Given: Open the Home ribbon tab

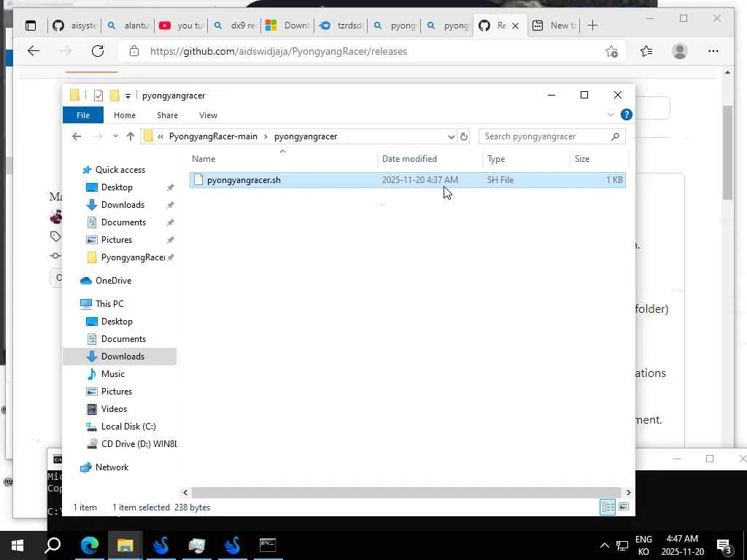Looking at the screenshot, I should coord(124,115).
